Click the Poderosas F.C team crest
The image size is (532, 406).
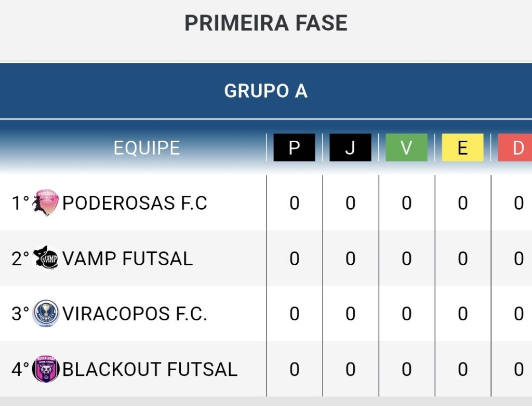[46, 202]
